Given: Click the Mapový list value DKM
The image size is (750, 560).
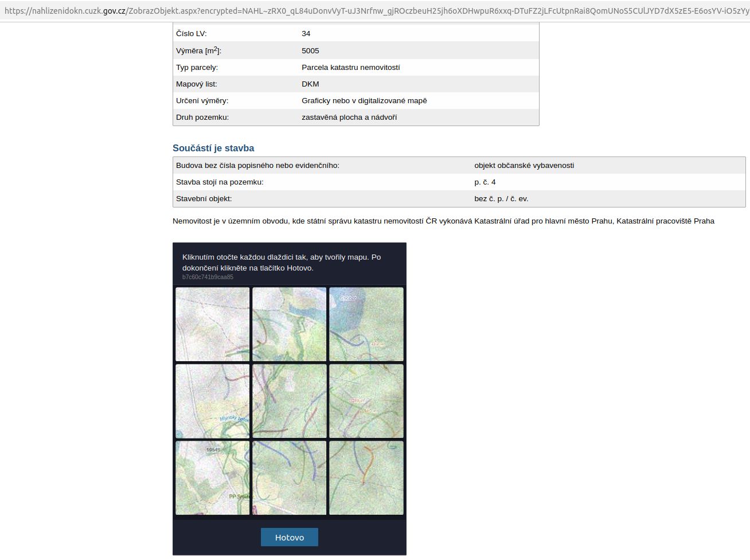Looking at the screenshot, I should [310, 84].
